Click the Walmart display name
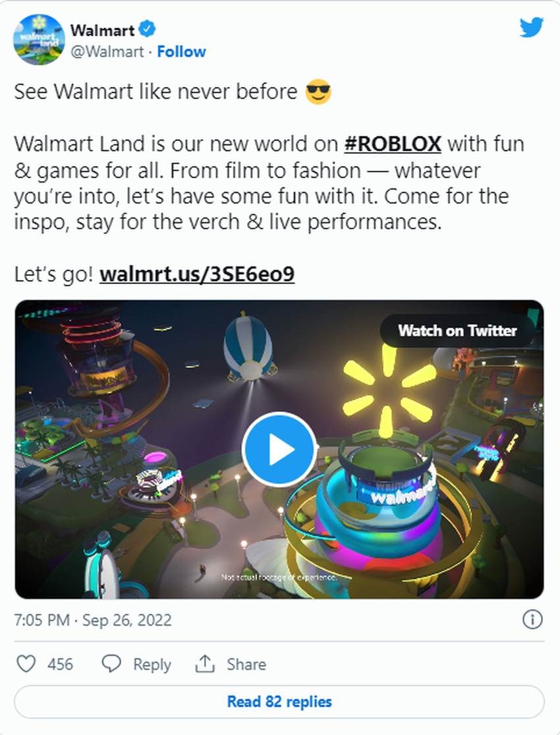This screenshot has height=735, width=560. [x=102, y=30]
